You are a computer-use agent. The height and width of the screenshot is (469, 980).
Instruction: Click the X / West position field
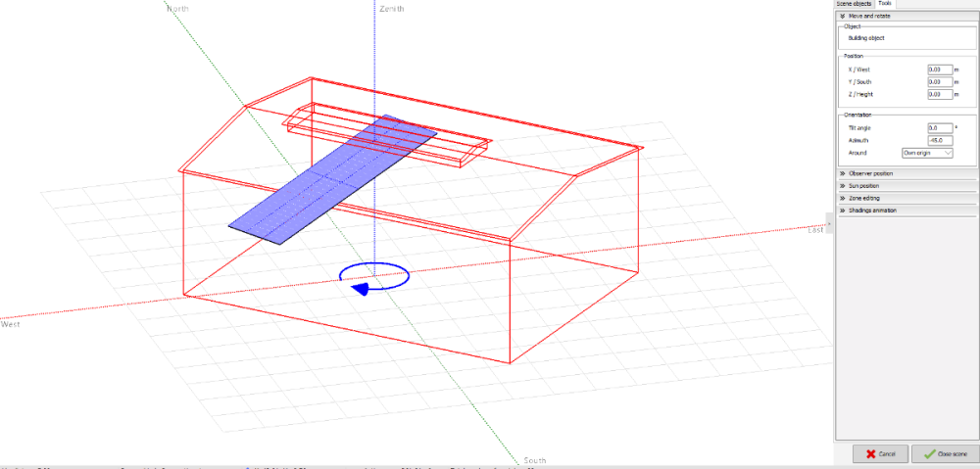940,70
